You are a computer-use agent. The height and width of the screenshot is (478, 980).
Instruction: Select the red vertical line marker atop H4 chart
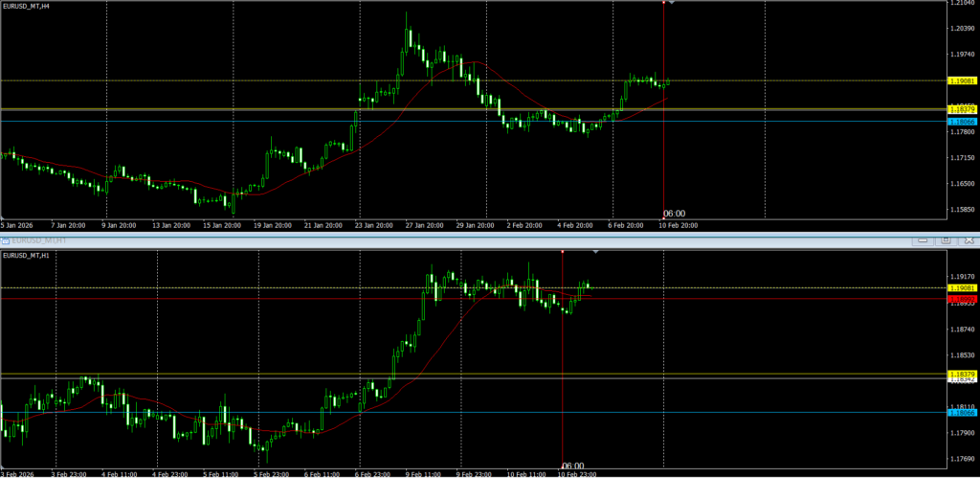pos(663,2)
